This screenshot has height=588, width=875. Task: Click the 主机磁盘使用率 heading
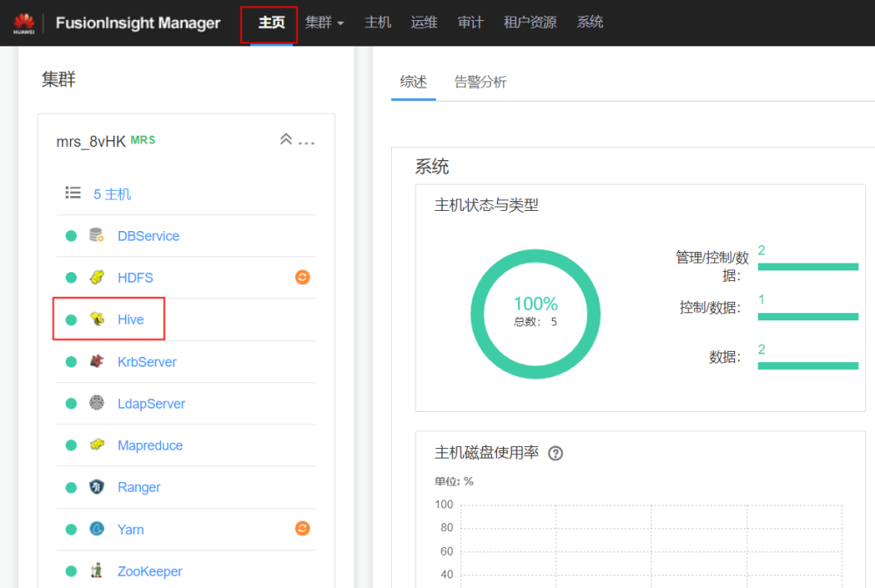coord(486,452)
